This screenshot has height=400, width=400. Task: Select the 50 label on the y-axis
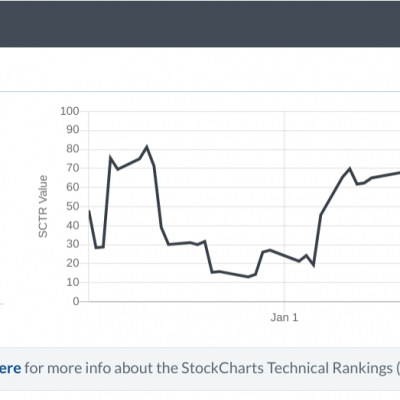[x=73, y=206]
